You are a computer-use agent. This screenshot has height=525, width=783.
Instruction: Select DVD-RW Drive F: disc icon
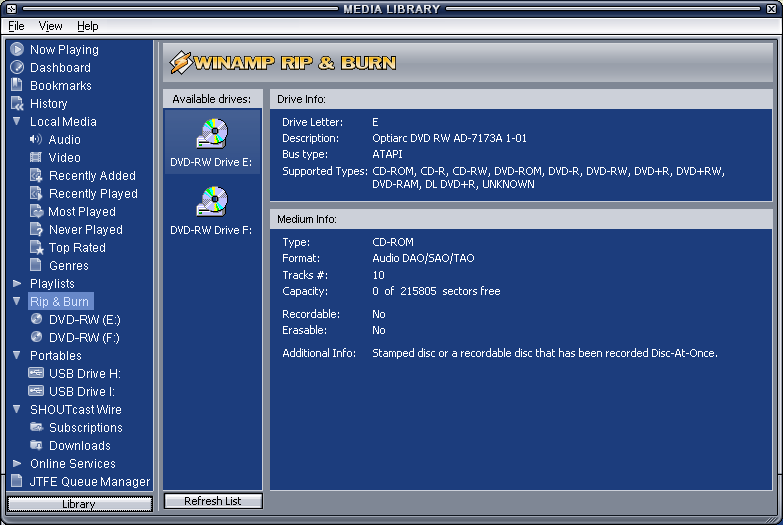[x=212, y=202]
